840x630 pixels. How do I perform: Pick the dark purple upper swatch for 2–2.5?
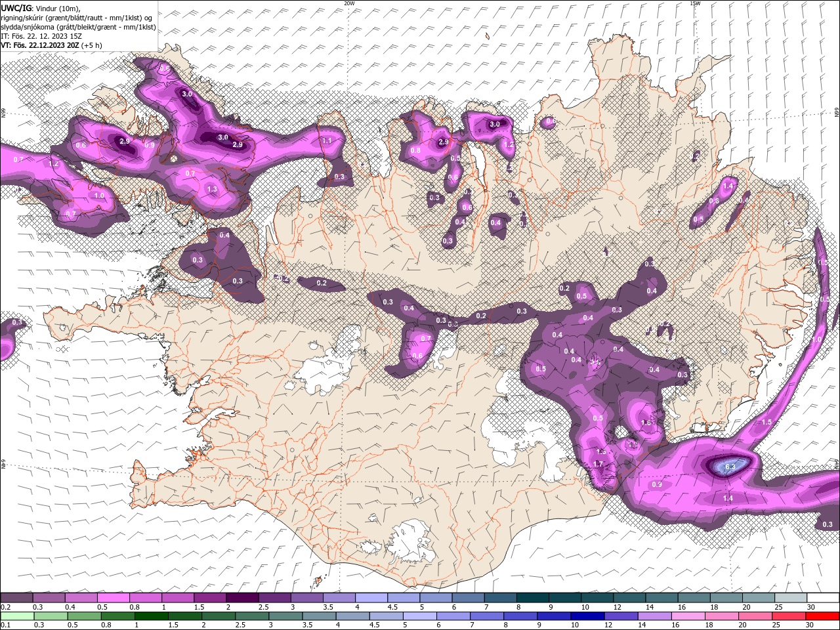pyautogui.click(x=242, y=598)
